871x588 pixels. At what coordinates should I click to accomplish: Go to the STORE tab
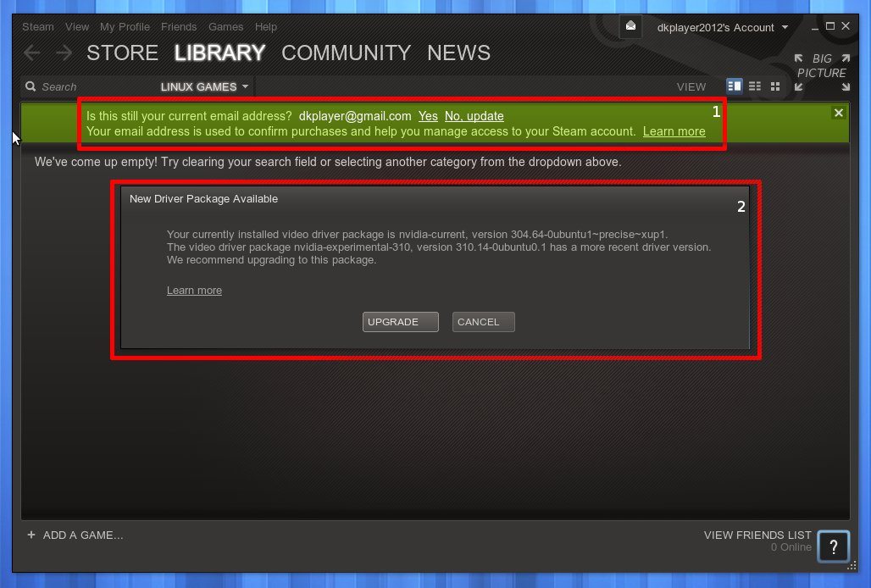122,53
